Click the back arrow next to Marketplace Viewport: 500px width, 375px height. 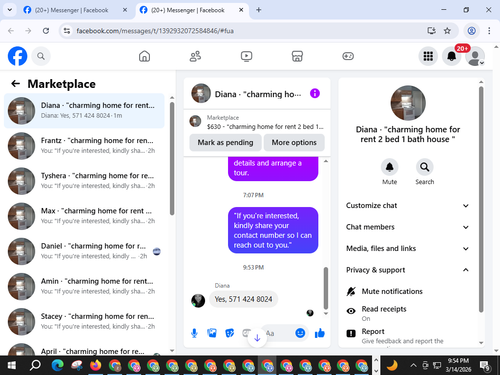coord(16,84)
